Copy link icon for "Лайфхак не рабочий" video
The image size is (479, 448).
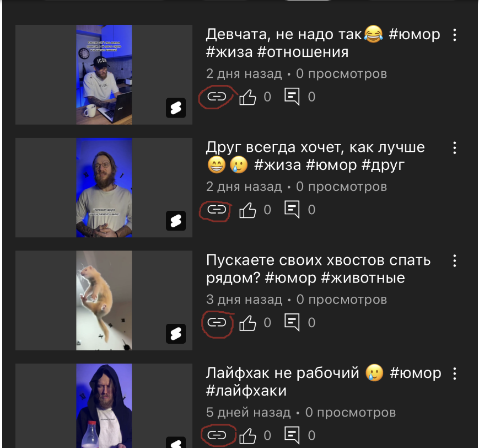click(x=217, y=435)
